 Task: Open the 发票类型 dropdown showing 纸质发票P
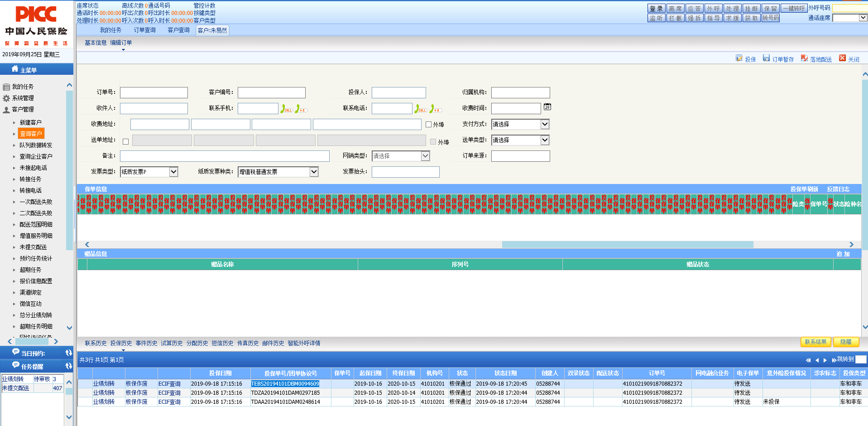[173, 172]
